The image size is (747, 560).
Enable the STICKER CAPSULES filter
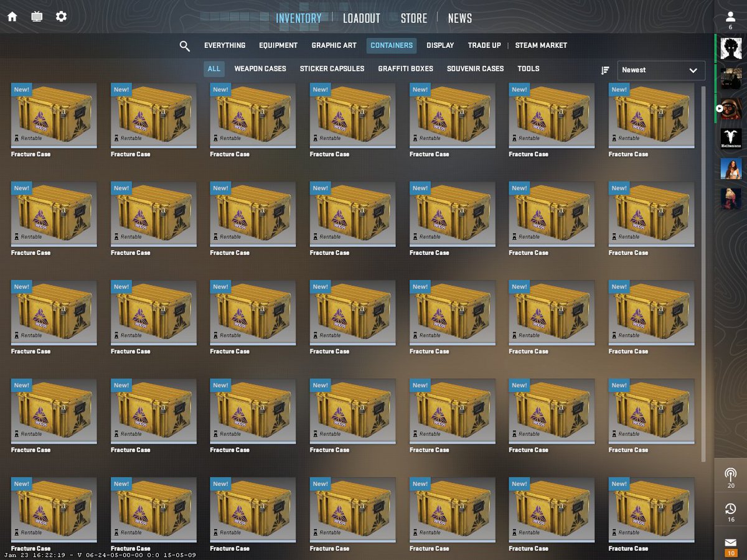coord(332,68)
